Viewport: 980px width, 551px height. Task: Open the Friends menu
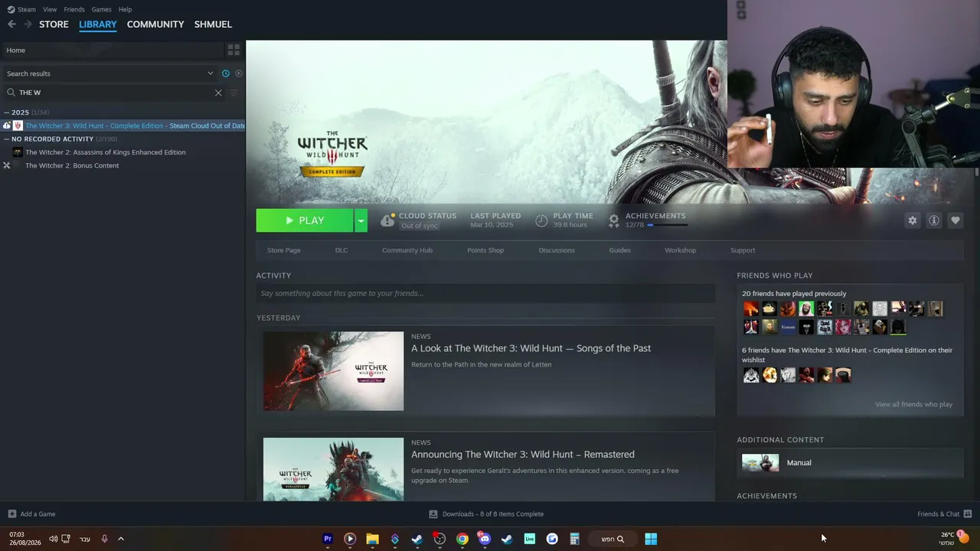(x=74, y=9)
